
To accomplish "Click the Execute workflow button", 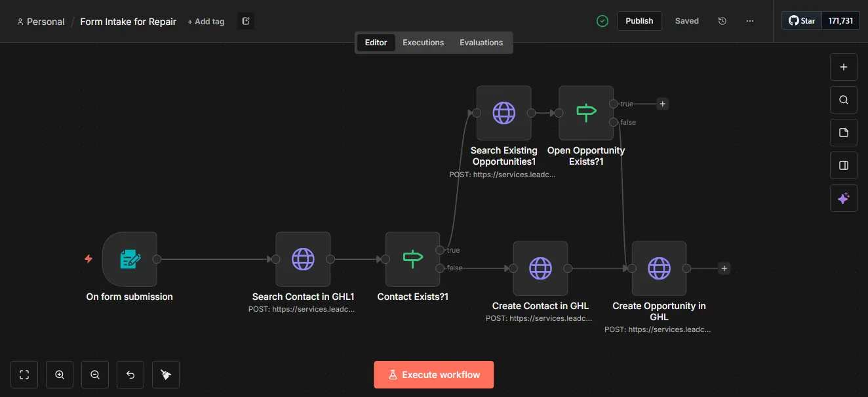I will click(x=434, y=375).
